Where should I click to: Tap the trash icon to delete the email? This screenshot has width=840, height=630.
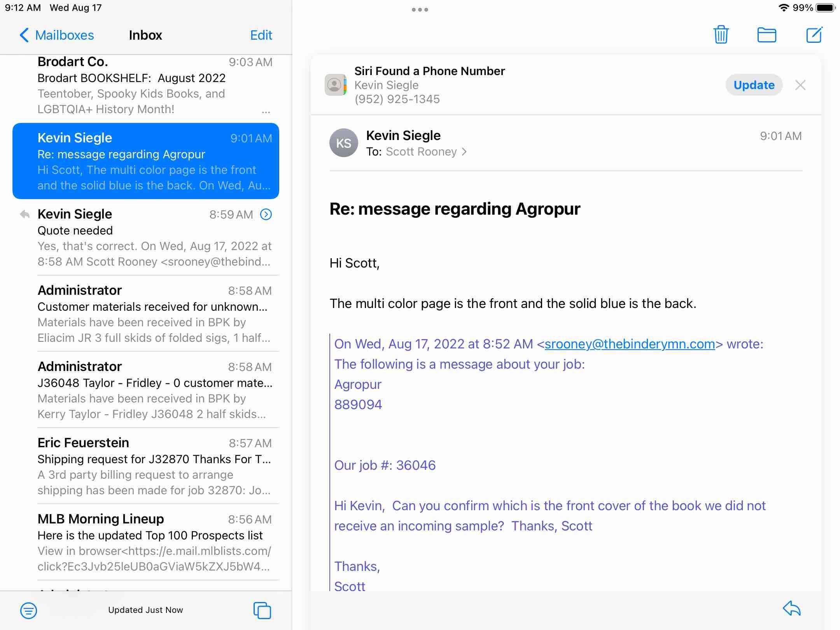click(721, 35)
